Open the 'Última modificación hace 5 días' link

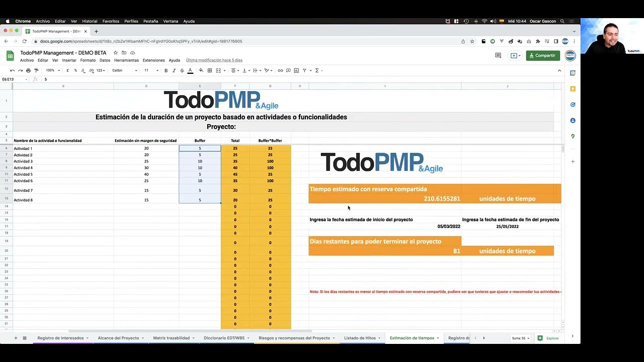click(214, 60)
